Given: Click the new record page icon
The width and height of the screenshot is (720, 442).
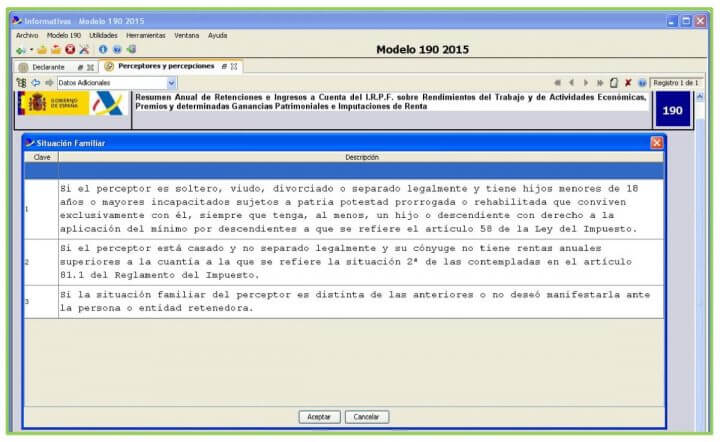Looking at the screenshot, I should 613,83.
